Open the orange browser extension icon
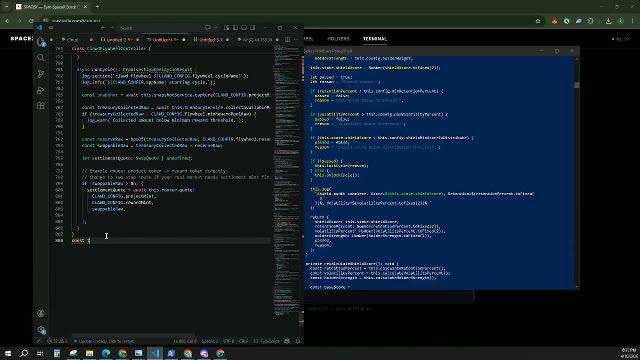This screenshot has height=360, width=640. pos(554,21)
